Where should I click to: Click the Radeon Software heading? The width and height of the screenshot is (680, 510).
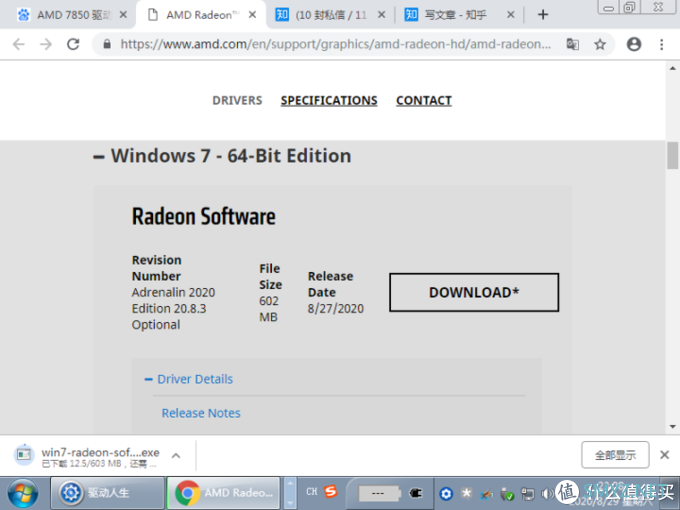203,216
